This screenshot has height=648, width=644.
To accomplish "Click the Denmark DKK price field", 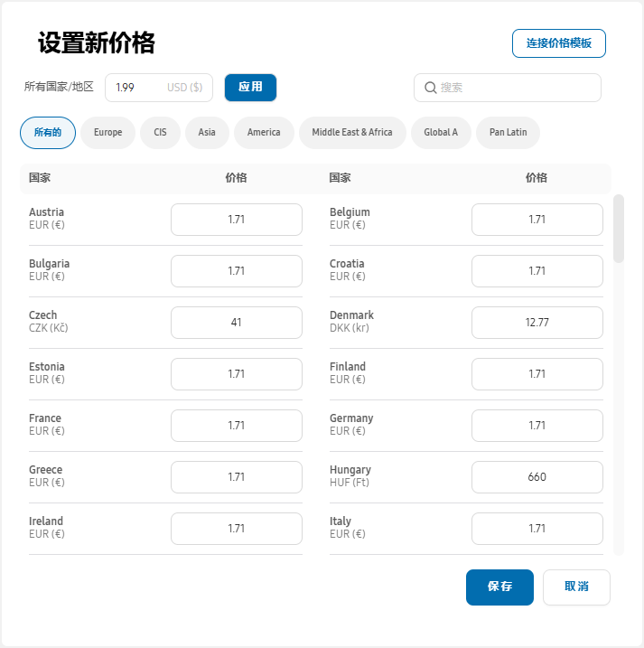I will tap(537, 323).
